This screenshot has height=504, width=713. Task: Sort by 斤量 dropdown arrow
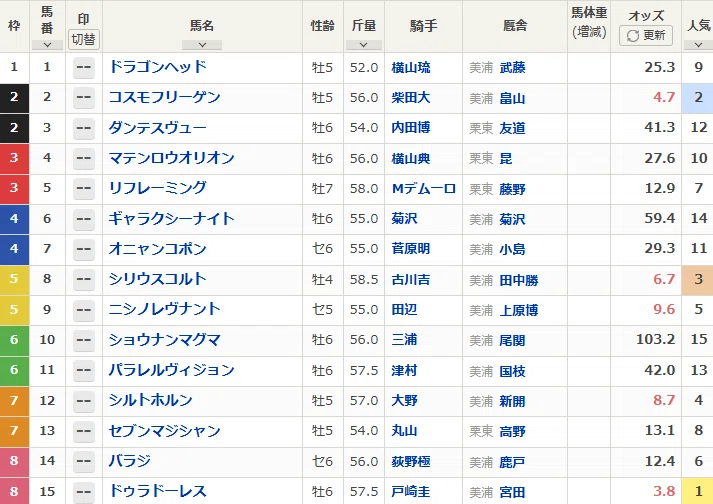(364, 45)
